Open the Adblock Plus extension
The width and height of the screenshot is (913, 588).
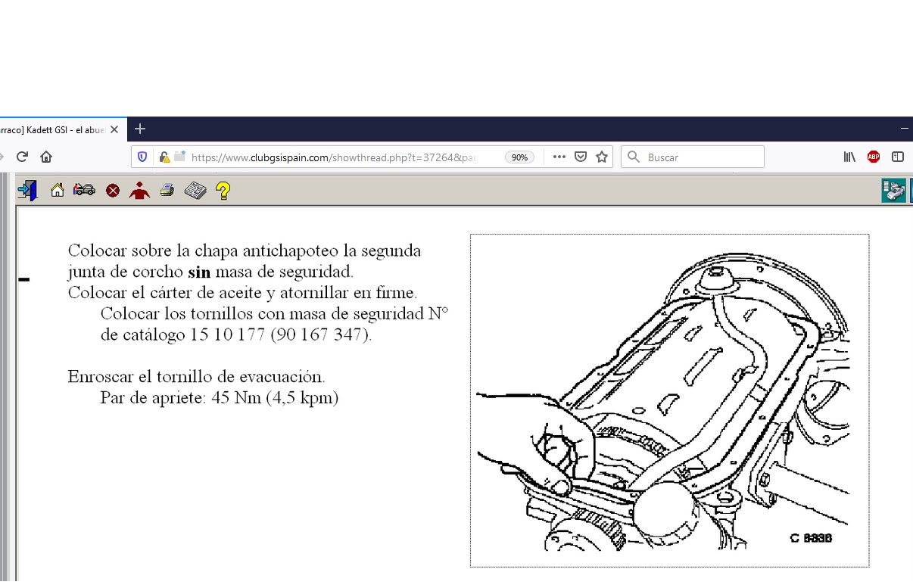point(874,157)
